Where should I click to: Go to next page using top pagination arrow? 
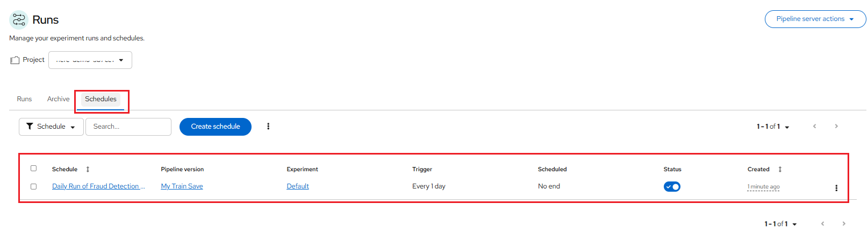click(836, 127)
